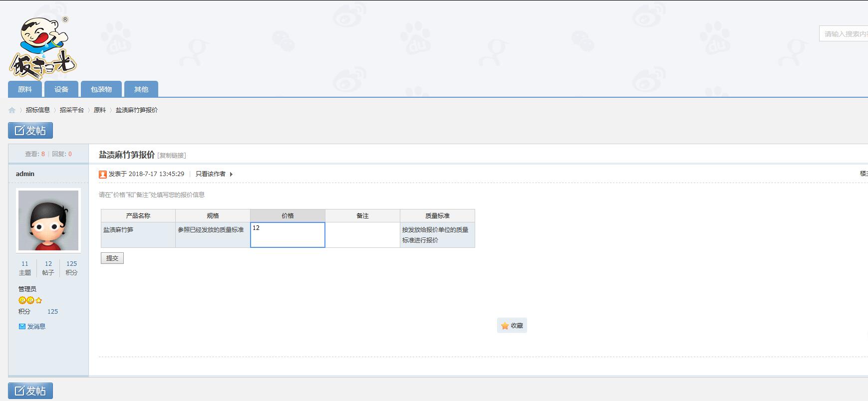Image resolution: width=868 pixels, height=401 pixels.
Task: Click the 价格 input cell containing 12
Action: 288,235
